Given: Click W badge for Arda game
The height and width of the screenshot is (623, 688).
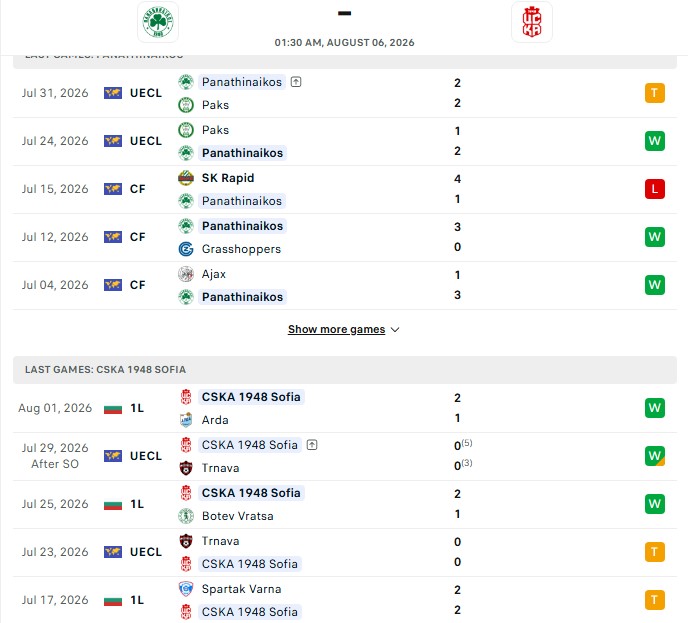Looking at the screenshot, I should [x=655, y=408].
